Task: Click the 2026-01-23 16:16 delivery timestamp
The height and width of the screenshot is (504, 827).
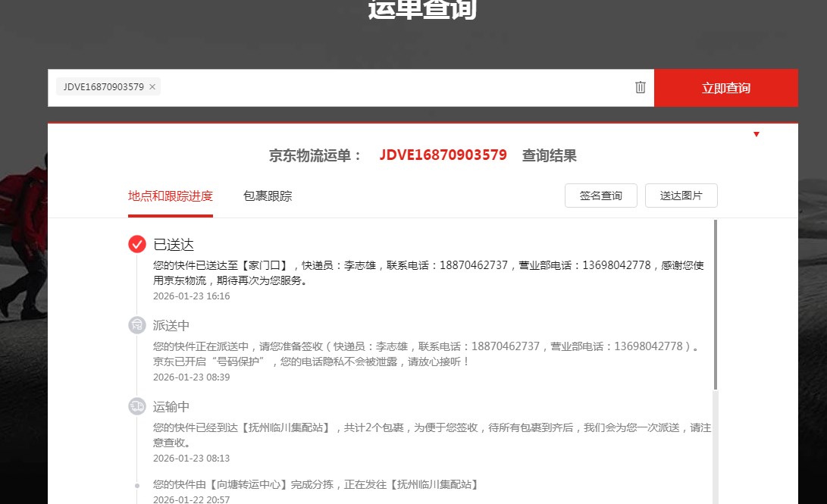Action: coord(191,296)
